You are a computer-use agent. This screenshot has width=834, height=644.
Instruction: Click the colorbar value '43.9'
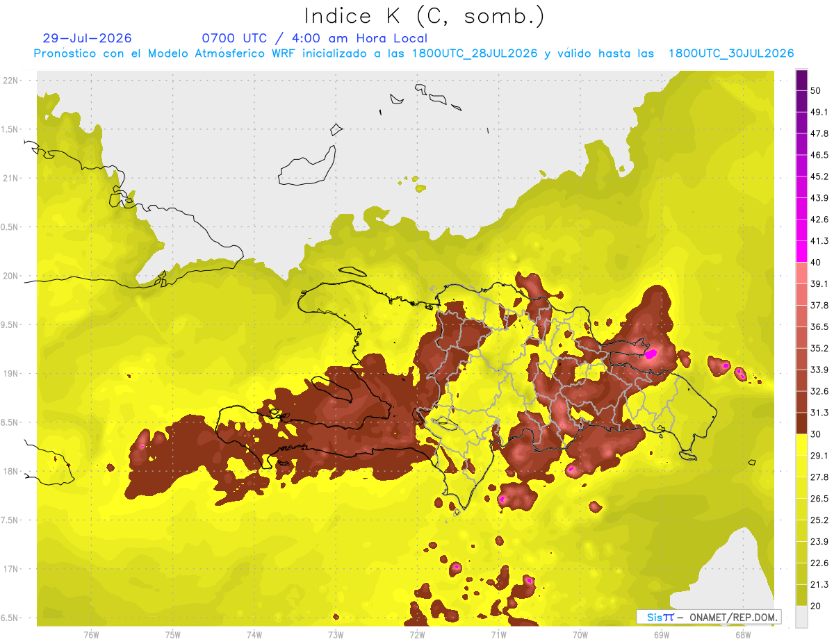coord(819,198)
